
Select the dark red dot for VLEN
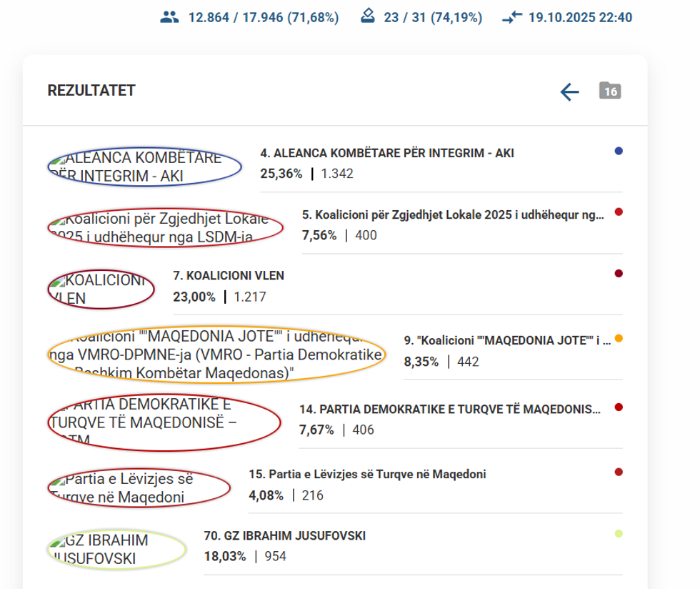pos(619,273)
